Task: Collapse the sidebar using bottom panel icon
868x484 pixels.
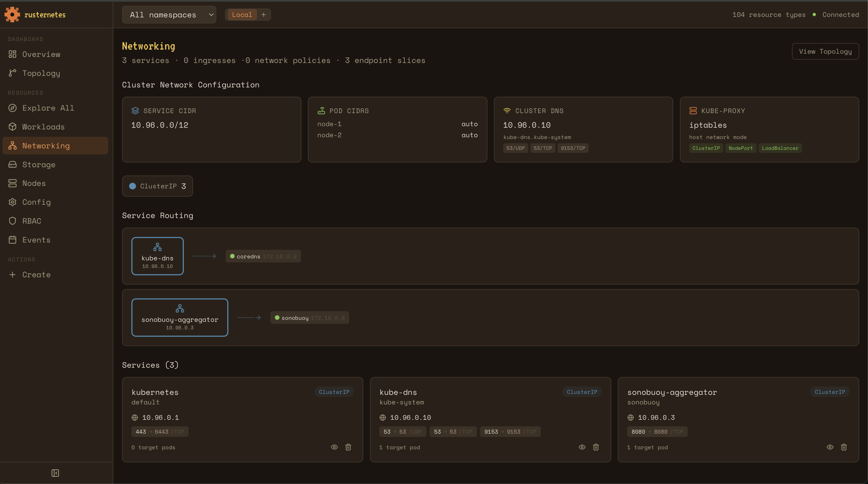Action: click(x=55, y=473)
